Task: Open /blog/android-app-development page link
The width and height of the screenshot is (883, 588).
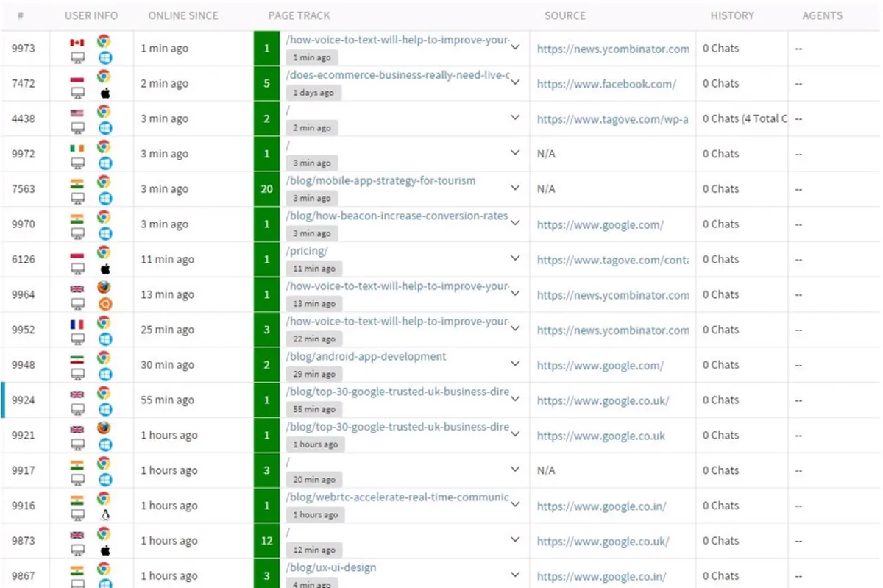Action: pos(366,356)
